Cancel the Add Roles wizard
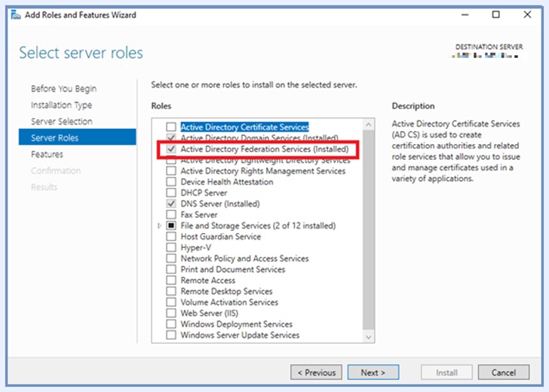This screenshot has height=392, width=549. [x=503, y=372]
